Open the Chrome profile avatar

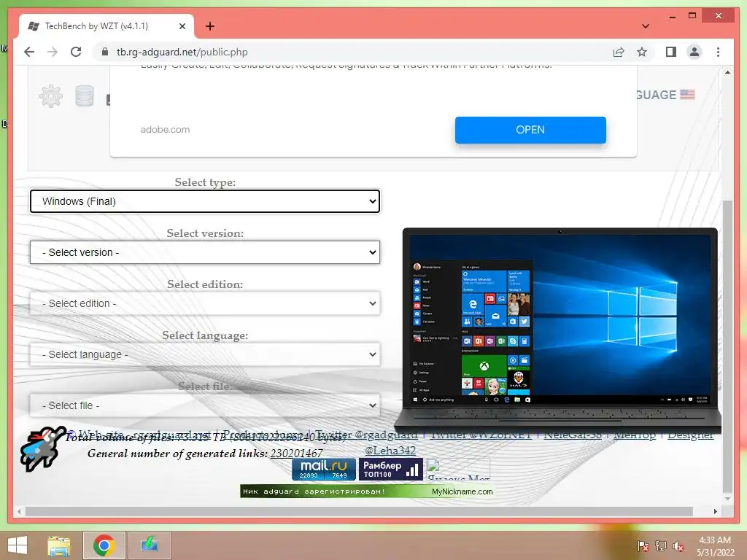click(694, 52)
